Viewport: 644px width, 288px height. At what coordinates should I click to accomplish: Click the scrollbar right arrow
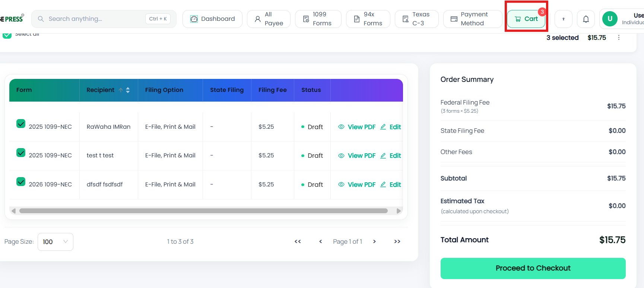tap(399, 211)
